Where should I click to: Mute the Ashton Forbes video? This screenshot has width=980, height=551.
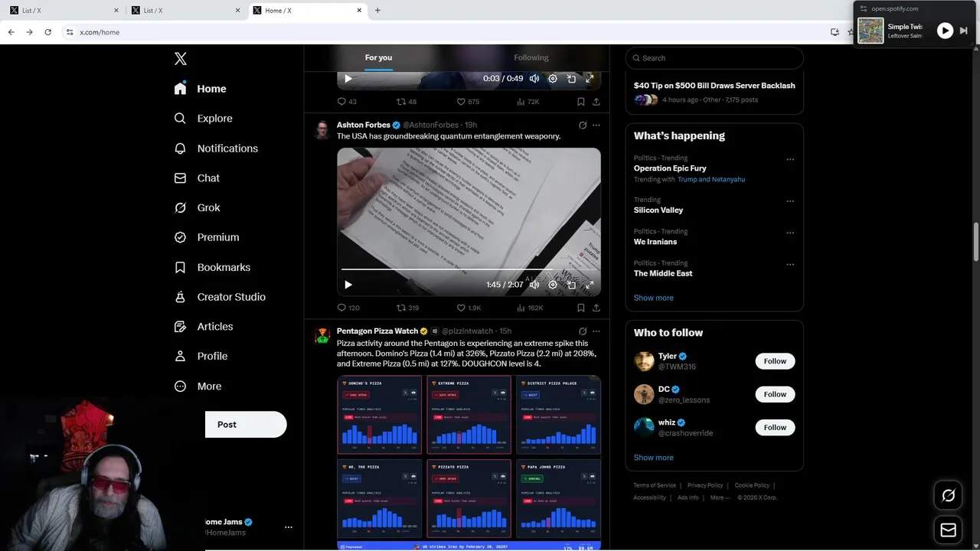pos(534,285)
